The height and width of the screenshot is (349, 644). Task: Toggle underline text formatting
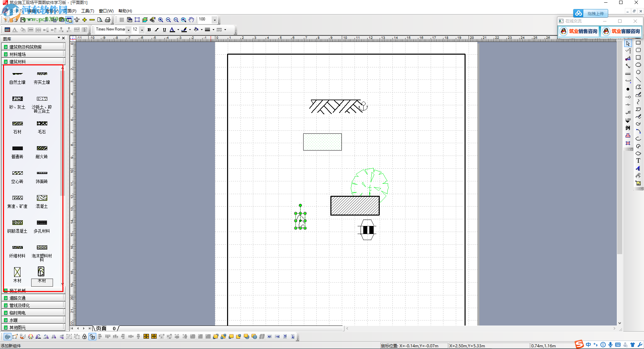(x=164, y=30)
